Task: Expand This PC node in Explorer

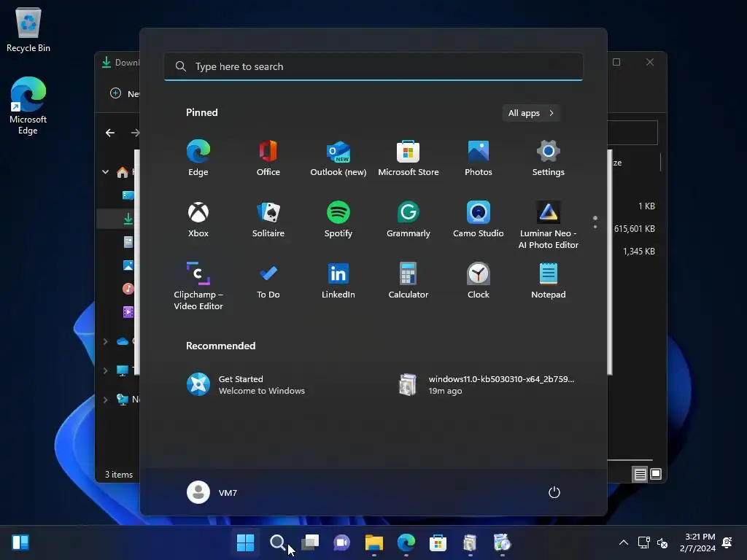Action: (105, 370)
